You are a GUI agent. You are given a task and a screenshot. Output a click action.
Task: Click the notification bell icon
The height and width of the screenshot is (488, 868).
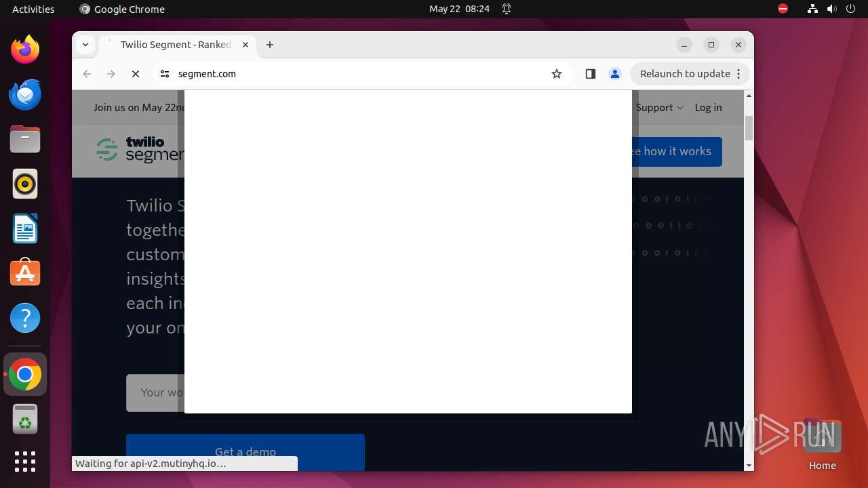[507, 9]
